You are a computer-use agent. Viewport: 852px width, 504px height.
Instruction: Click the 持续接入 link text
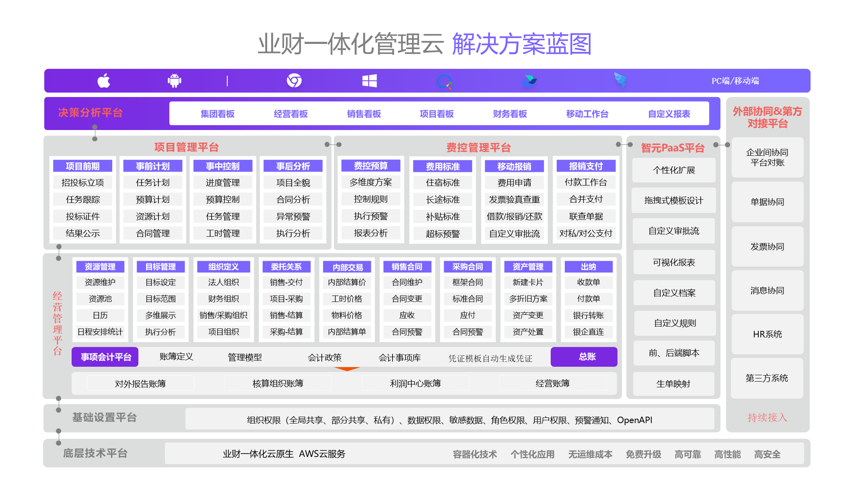point(767,418)
